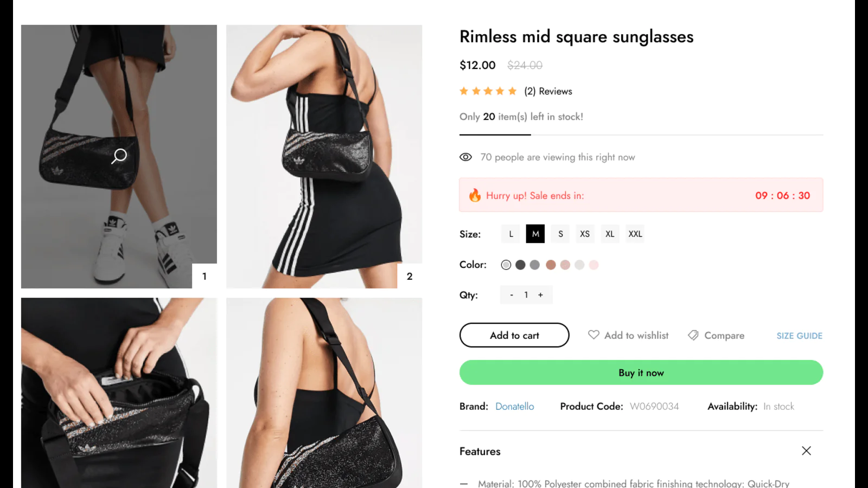Pick the light pink color swatch
Image resolution: width=868 pixels, height=488 pixels.
tap(594, 265)
